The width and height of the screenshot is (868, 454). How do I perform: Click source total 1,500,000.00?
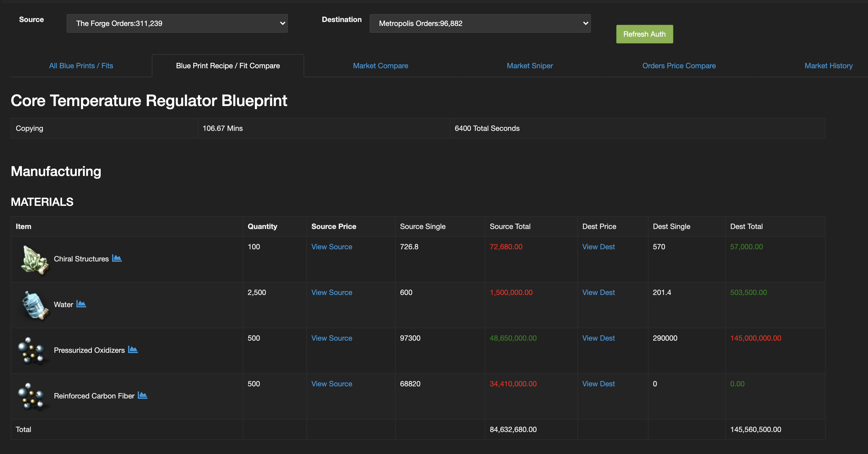[x=511, y=292]
